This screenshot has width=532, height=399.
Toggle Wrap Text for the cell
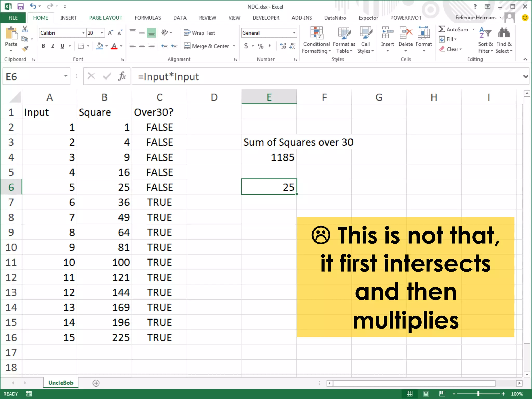click(x=199, y=33)
